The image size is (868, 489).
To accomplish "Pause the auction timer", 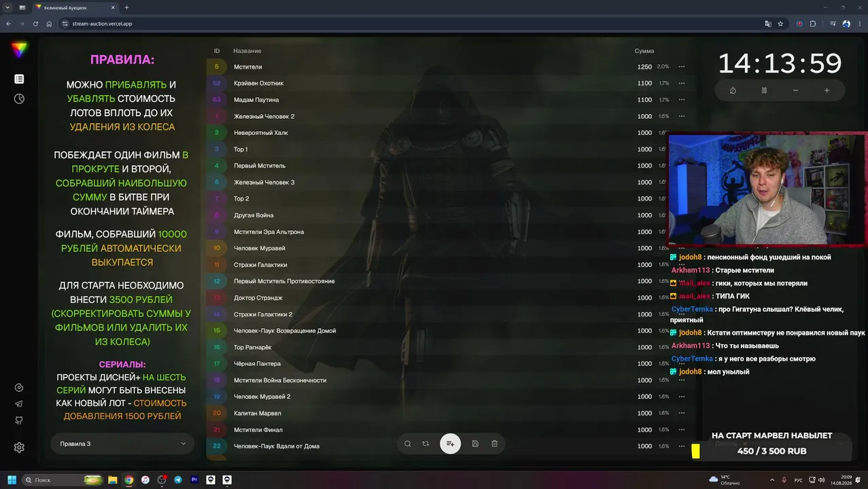I will pyautogui.click(x=764, y=90).
